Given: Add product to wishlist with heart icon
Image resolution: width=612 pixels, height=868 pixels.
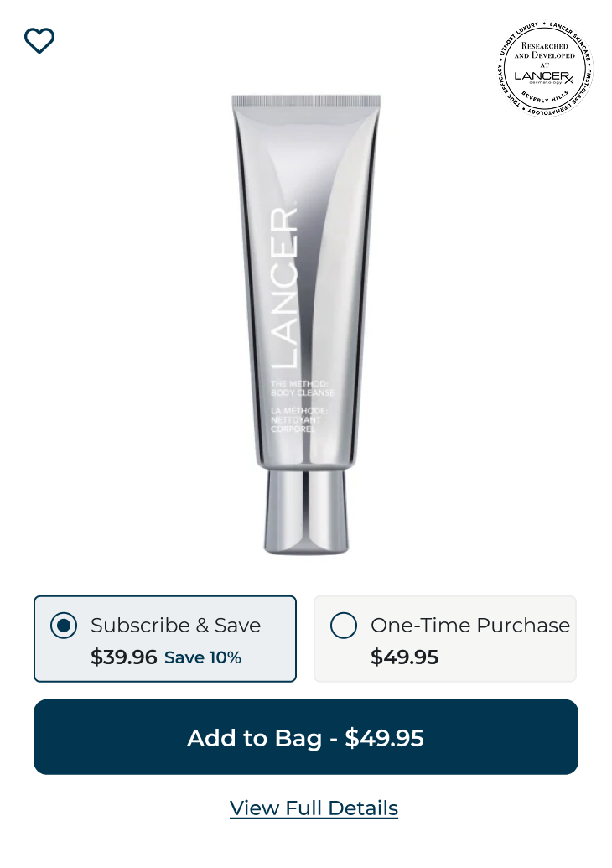Looking at the screenshot, I should point(39,40).
